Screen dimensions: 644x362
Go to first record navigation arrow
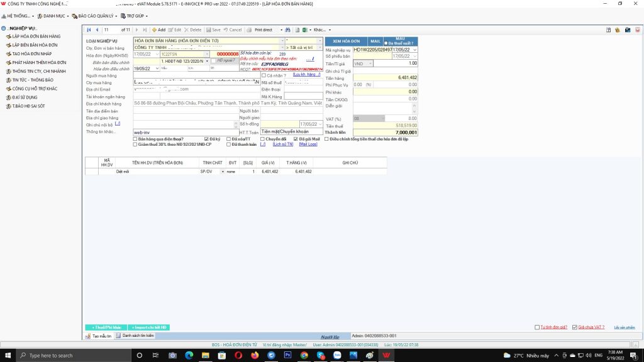point(89,30)
